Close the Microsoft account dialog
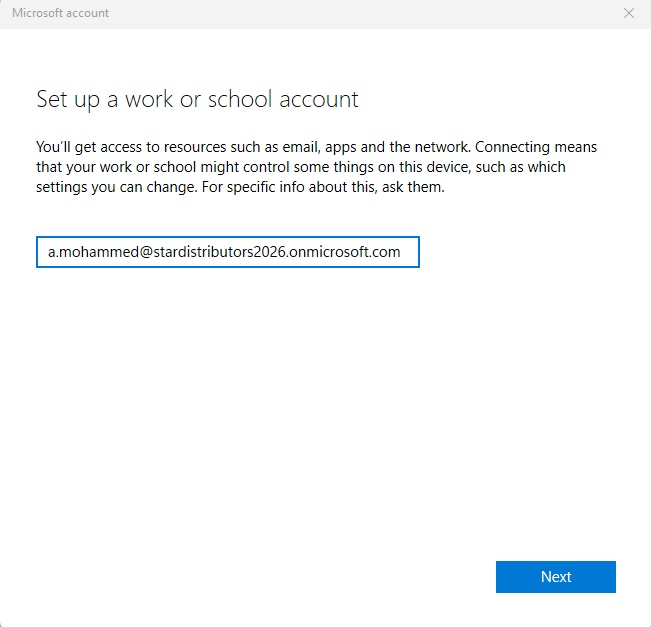Image resolution: width=651 pixels, height=627 pixels. point(628,13)
